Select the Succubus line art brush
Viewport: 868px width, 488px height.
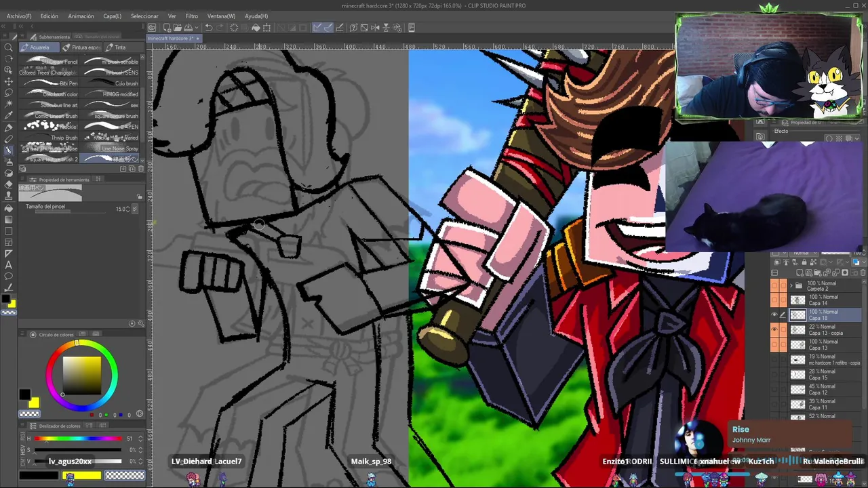50,105
